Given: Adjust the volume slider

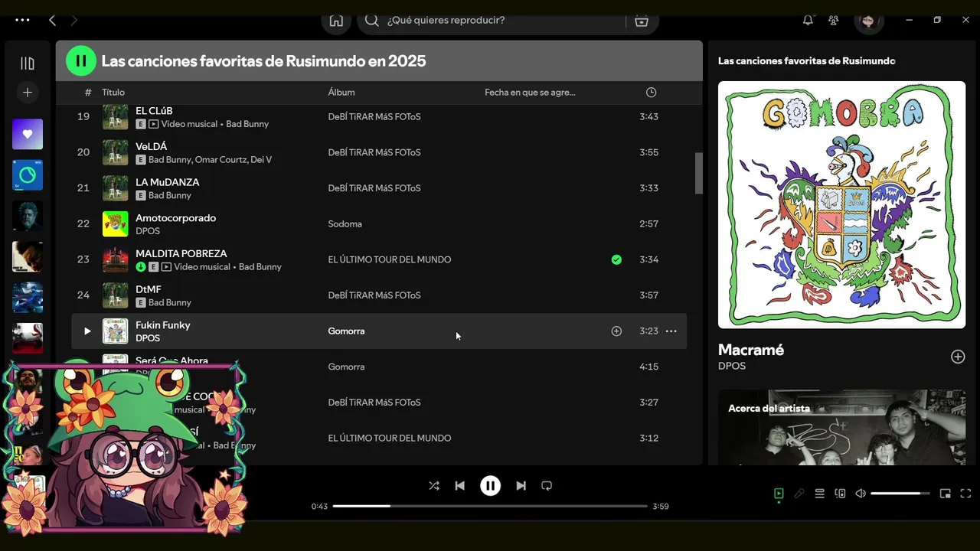Looking at the screenshot, I should point(900,494).
